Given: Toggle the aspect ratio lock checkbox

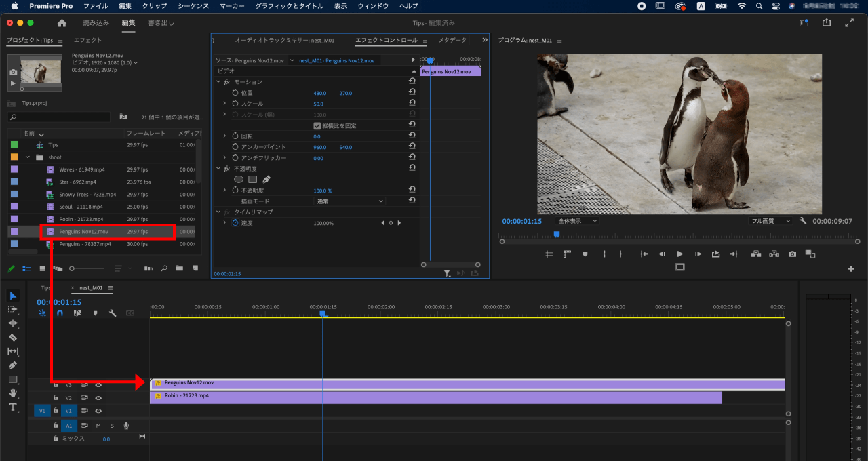Looking at the screenshot, I should (317, 125).
